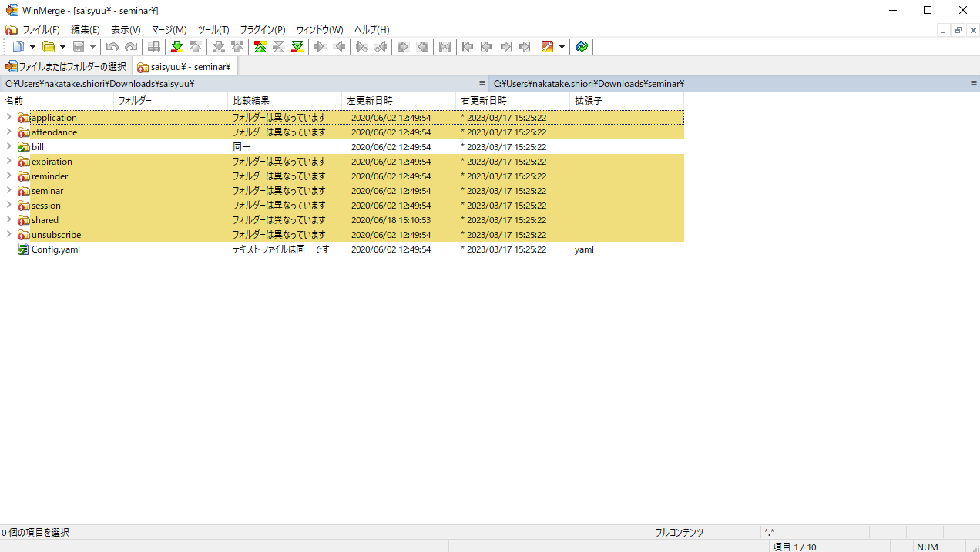Open the プラグイン(P) menu

(262, 29)
